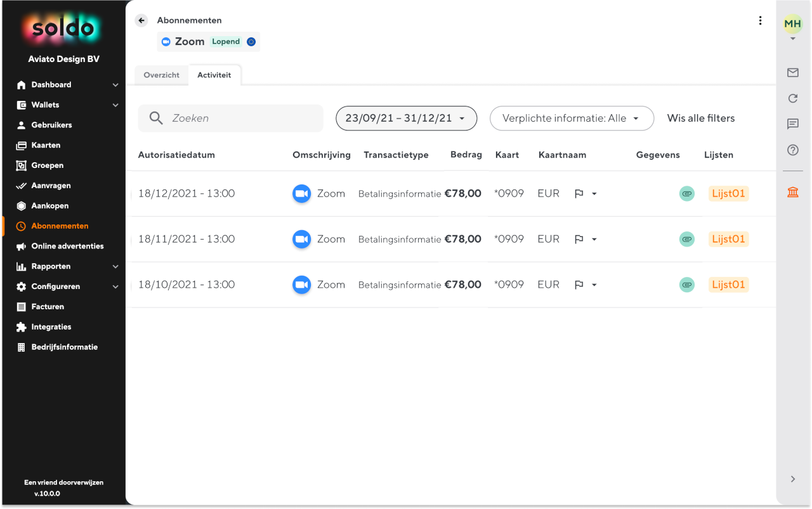
Task: Expand the Wallets chevron
Action: pos(115,105)
